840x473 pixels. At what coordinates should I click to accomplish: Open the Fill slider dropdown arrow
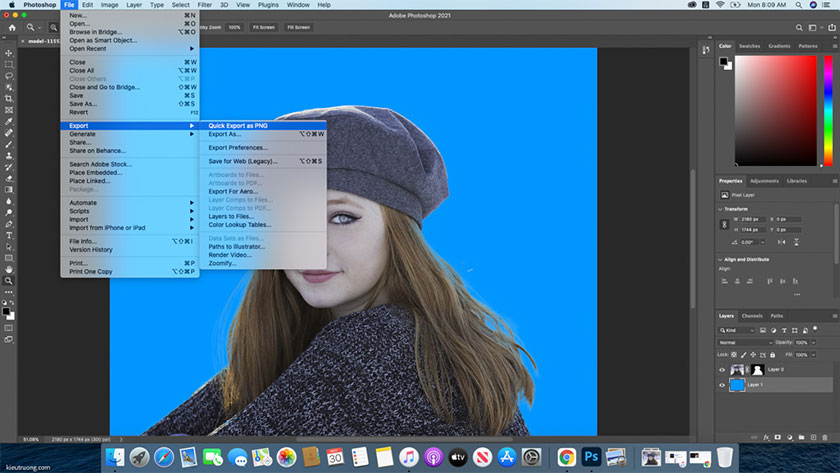[813, 355]
